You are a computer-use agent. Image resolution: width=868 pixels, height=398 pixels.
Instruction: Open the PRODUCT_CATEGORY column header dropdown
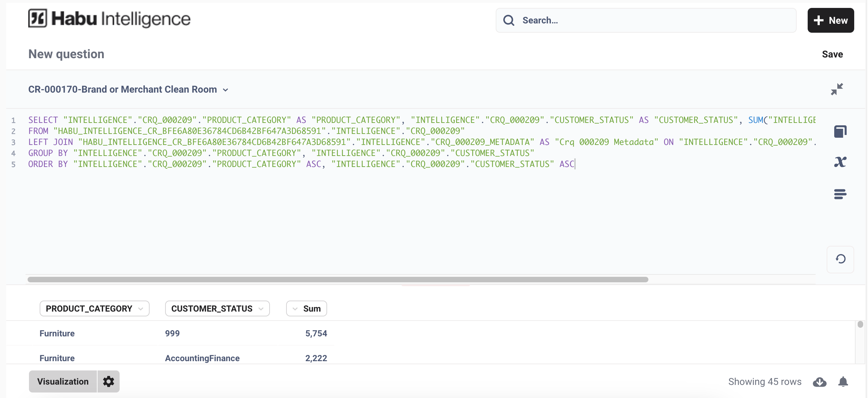94,308
